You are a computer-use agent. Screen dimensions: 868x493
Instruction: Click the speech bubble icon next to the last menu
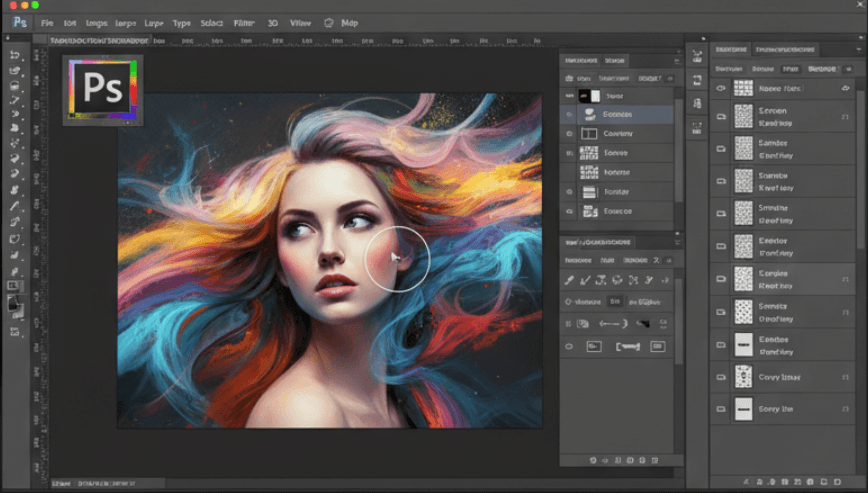[329, 22]
